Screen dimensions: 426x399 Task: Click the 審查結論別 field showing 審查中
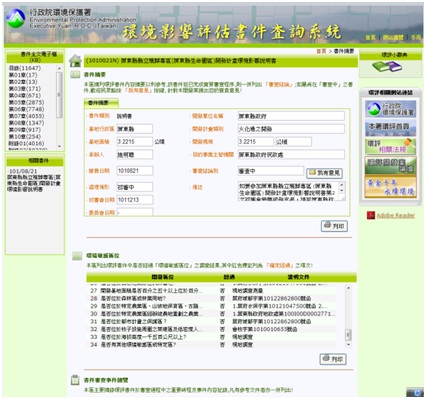click(271, 171)
